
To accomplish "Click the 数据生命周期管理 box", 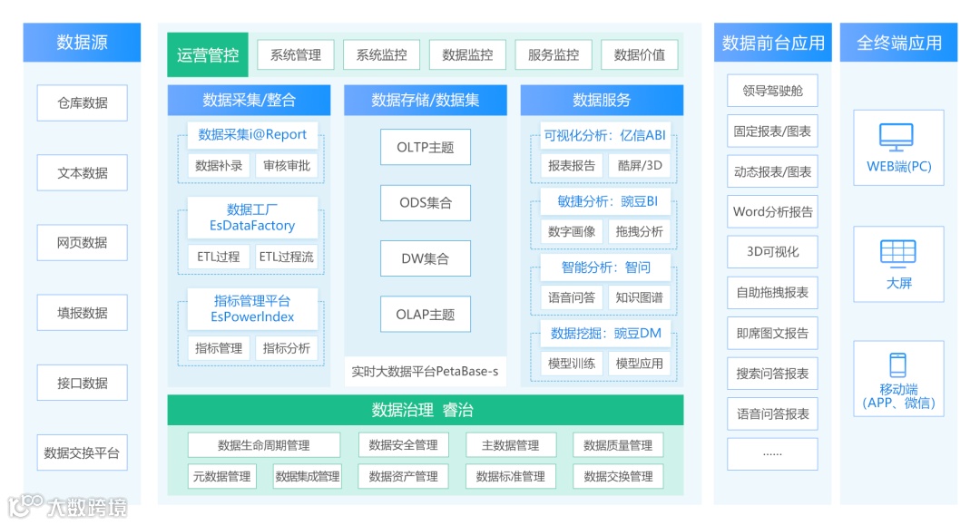I will coord(264,445).
